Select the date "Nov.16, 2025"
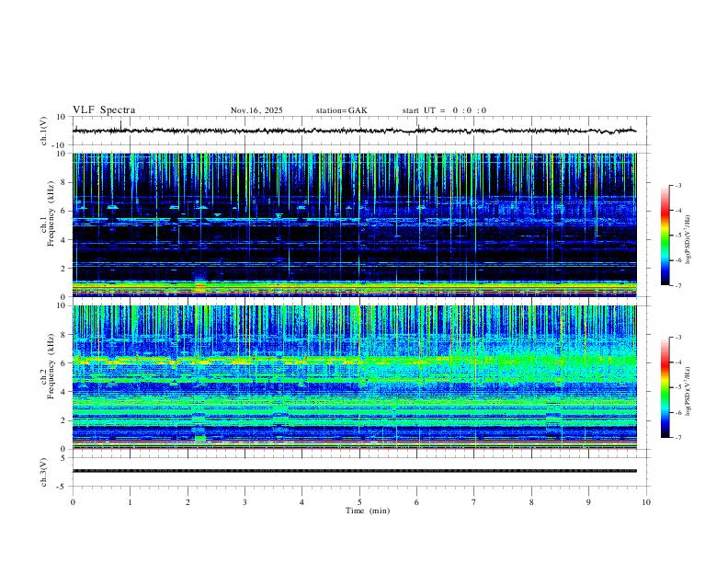Image resolution: width=728 pixels, height=563 pixels. pos(256,110)
